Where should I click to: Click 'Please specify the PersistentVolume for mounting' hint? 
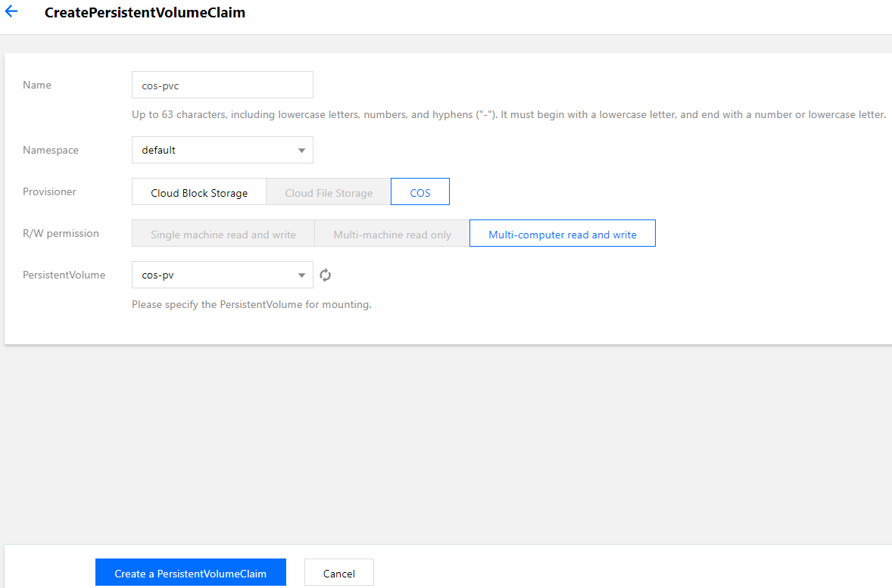[x=251, y=304]
